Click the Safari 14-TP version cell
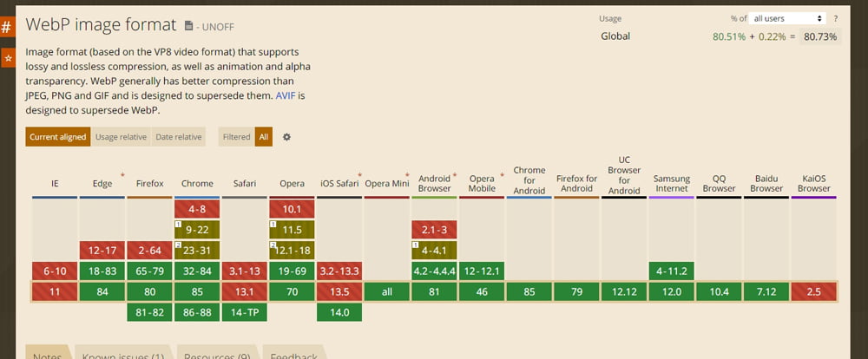The image size is (868, 359). point(245,312)
